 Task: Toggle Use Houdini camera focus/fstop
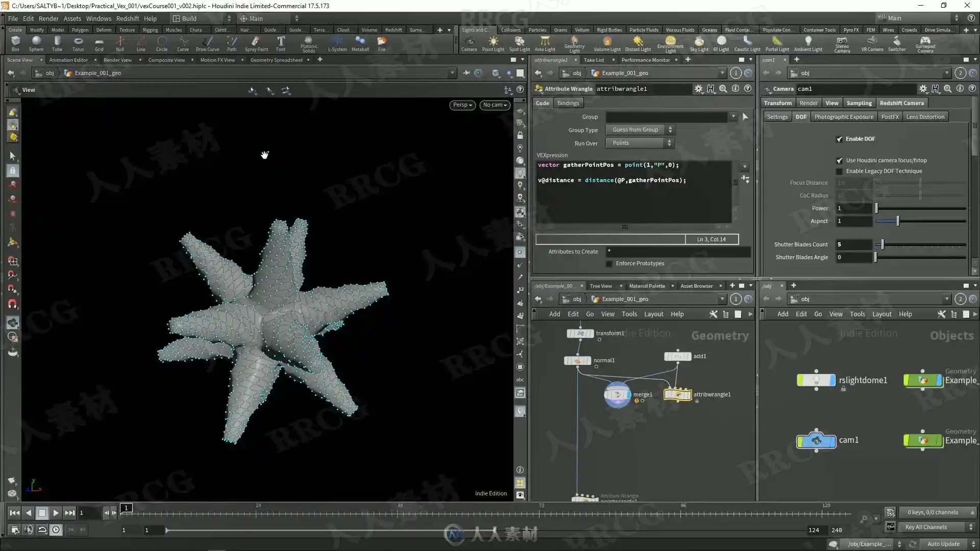point(839,160)
